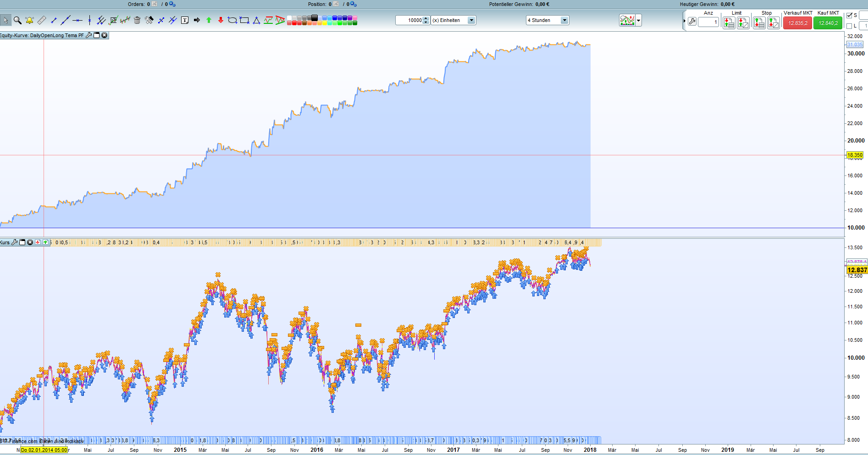Click the Kurs panel red download arrow icon
Screen dimensions: 868x455
38,242
